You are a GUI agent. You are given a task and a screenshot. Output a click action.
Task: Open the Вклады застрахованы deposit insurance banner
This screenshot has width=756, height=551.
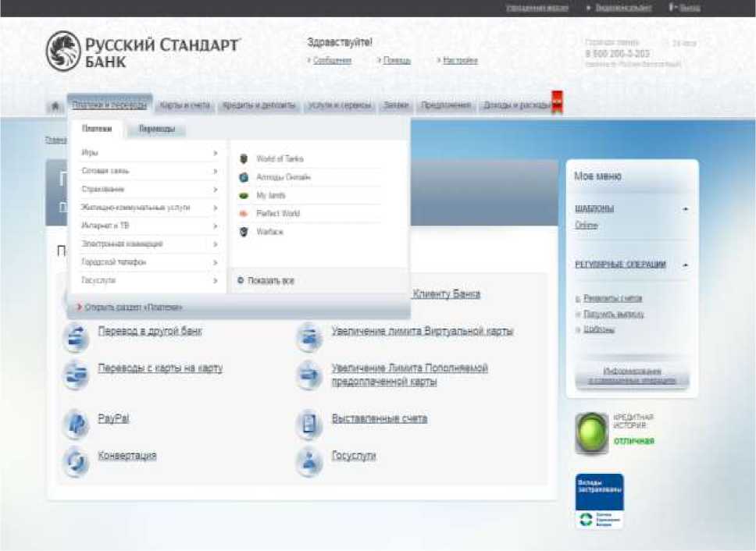coord(599,501)
